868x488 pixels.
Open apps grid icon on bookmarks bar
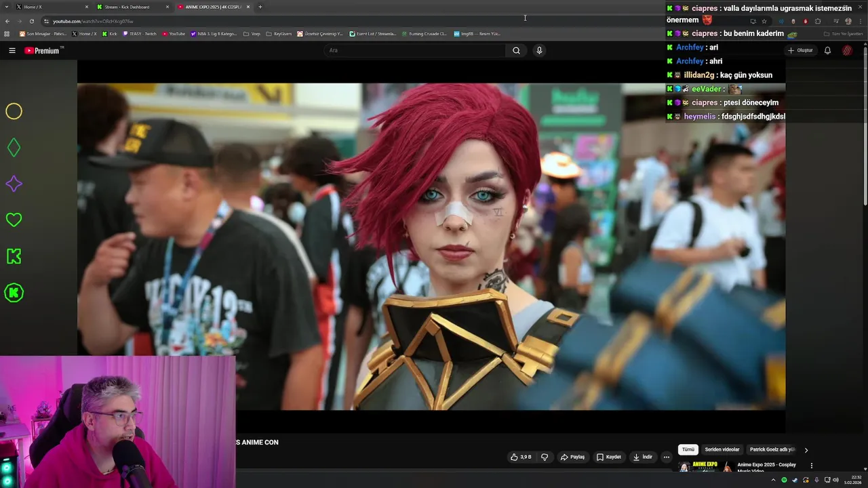click(7, 33)
